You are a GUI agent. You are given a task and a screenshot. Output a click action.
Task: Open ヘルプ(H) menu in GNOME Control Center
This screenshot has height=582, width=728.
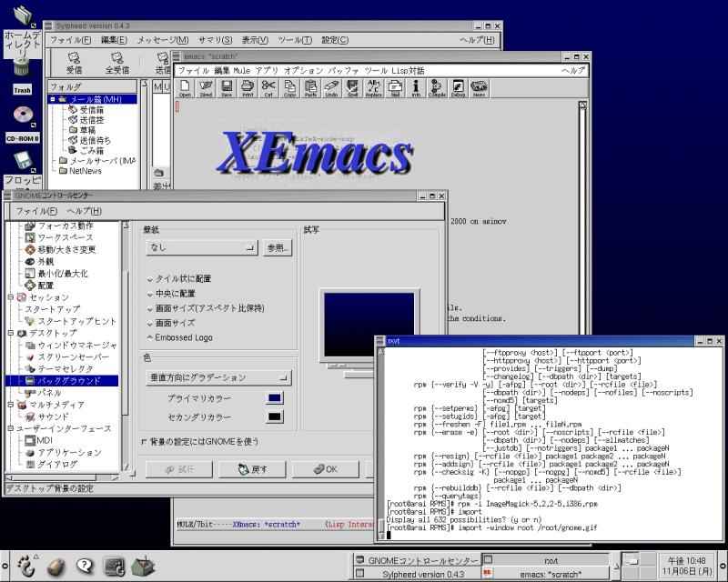tap(84, 211)
